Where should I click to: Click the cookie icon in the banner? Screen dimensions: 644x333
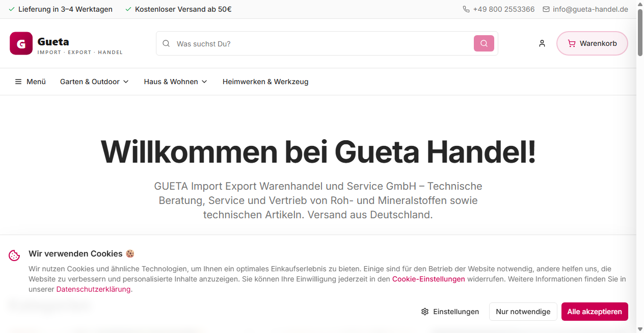(14, 255)
